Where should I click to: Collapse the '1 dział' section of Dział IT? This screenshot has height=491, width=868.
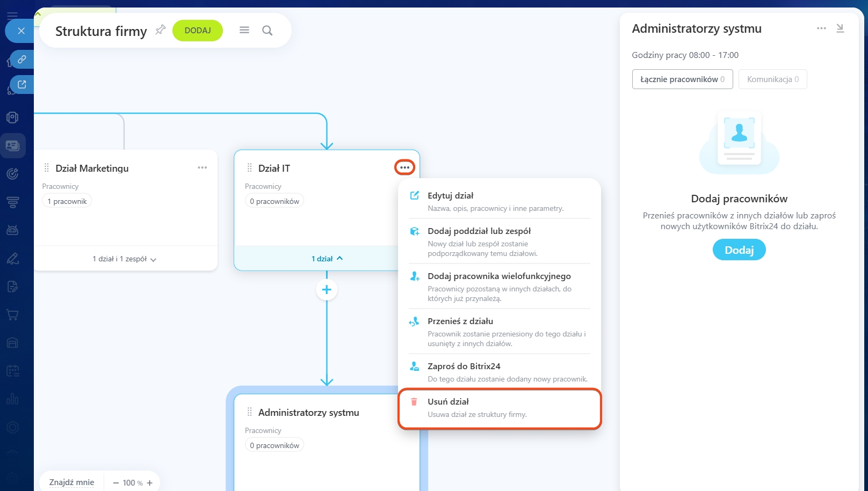click(x=327, y=259)
